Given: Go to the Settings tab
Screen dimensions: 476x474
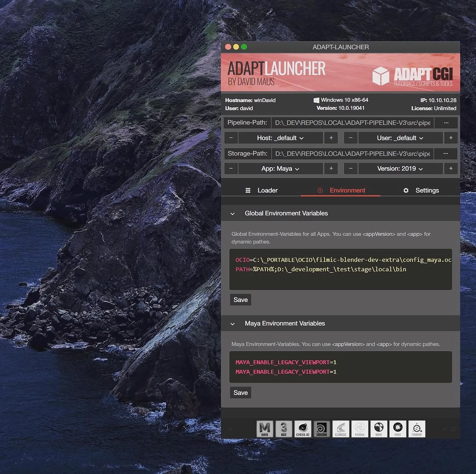Looking at the screenshot, I should pos(421,190).
